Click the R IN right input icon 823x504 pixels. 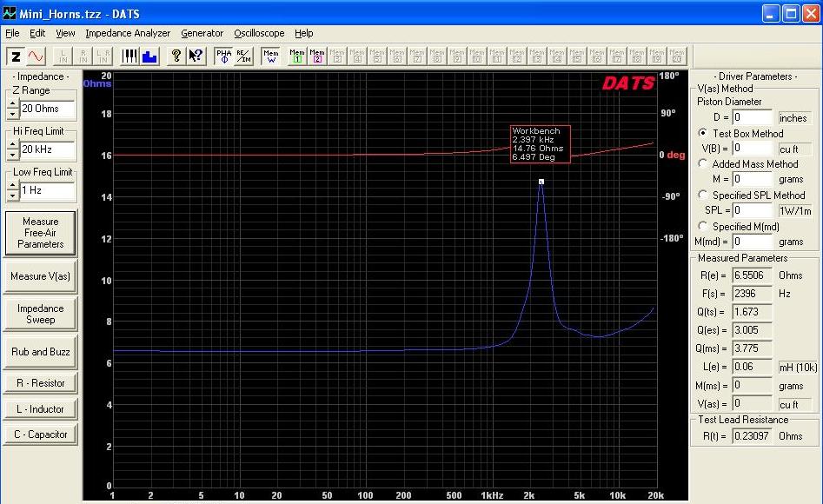click(x=83, y=56)
